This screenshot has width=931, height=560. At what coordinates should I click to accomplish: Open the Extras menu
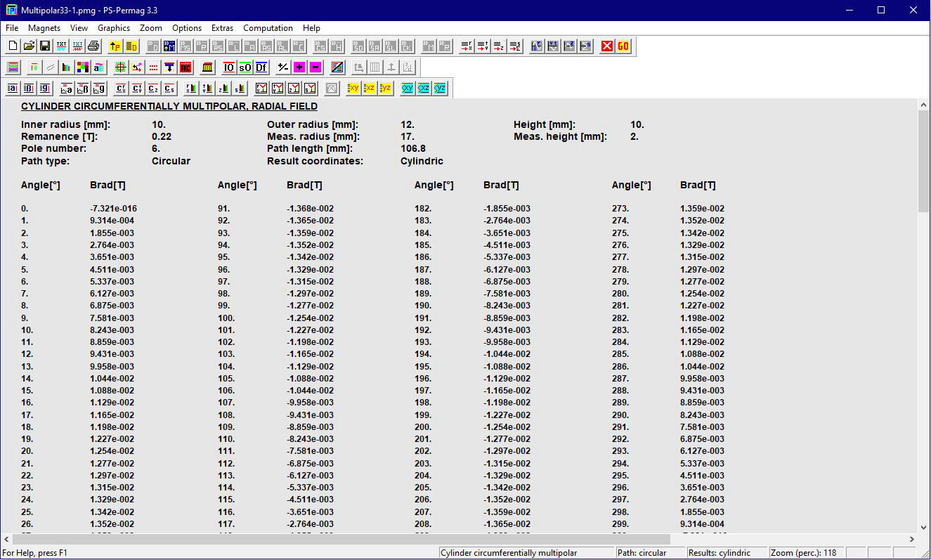(x=222, y=28)
